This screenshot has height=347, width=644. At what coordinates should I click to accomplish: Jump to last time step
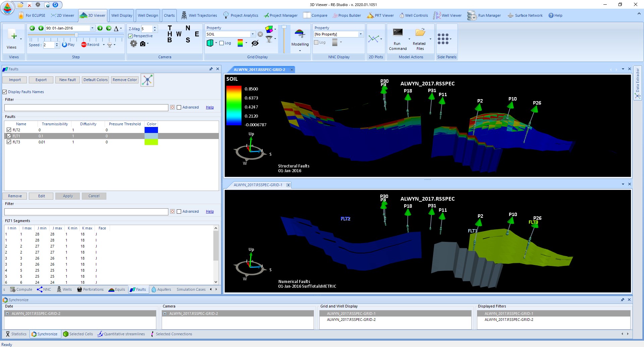109,28
